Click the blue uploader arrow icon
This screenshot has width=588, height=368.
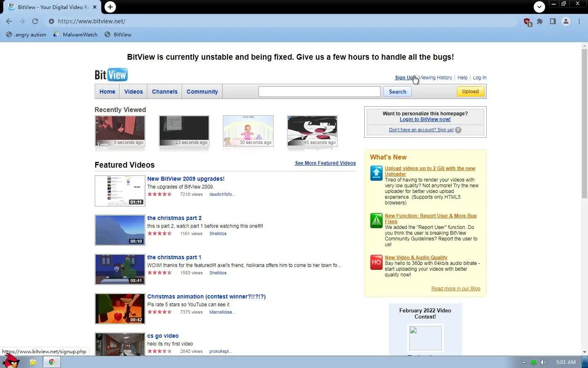pos(376,173)
